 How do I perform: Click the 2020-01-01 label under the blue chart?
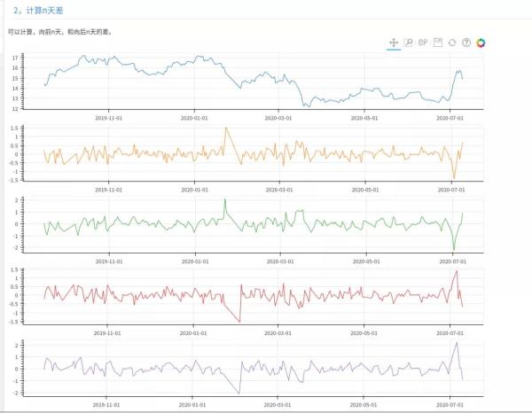pos(194,118)
